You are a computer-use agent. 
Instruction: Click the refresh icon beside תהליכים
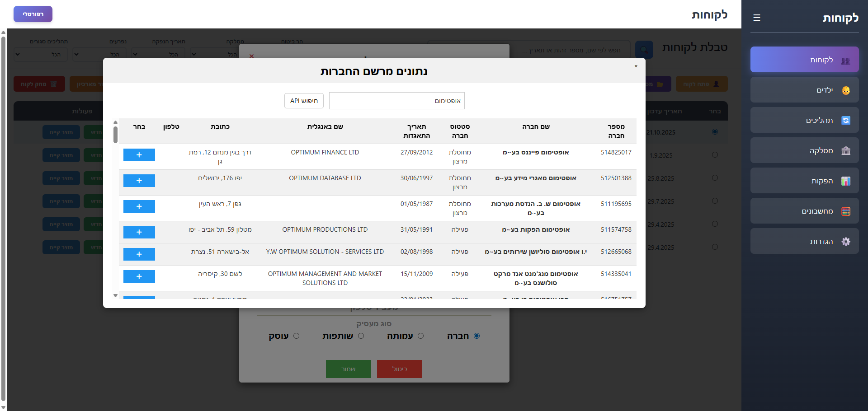(846, 121)
